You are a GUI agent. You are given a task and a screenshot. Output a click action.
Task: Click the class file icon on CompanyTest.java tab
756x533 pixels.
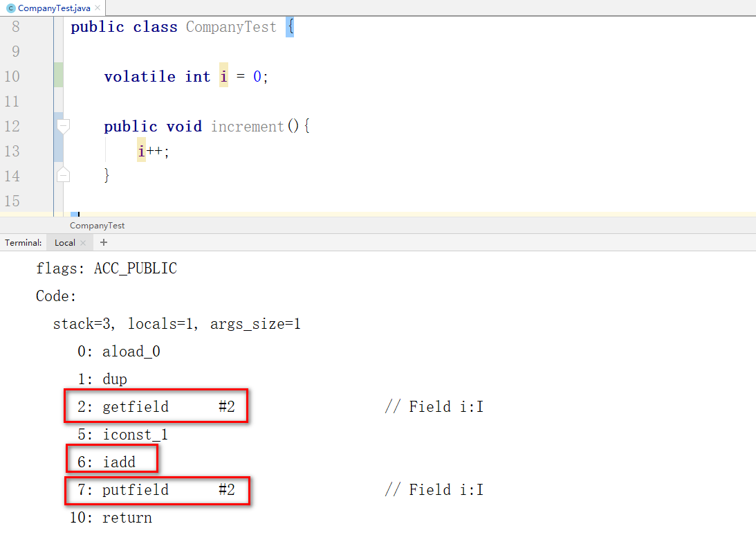pyautogui.click(x=11, y=8)
